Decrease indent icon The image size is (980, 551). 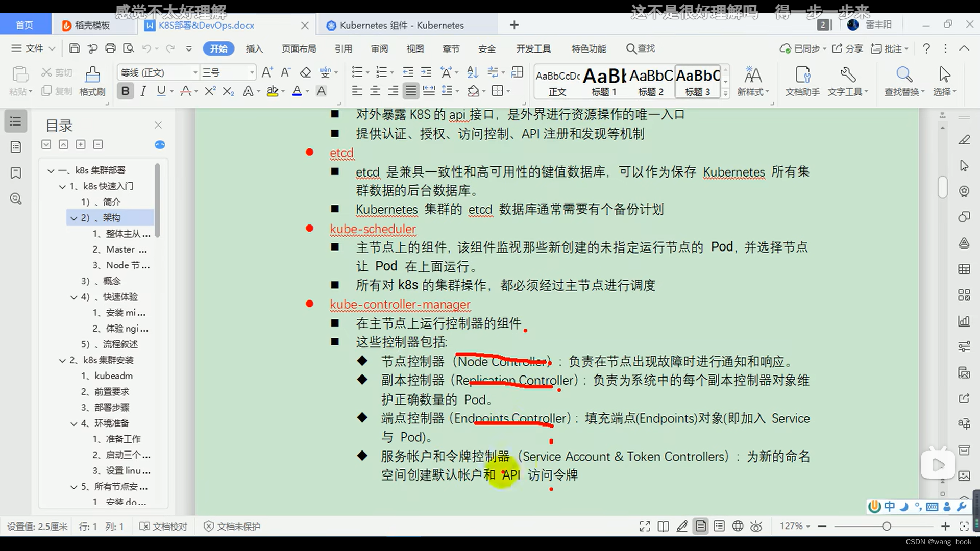tap(408, 72)
